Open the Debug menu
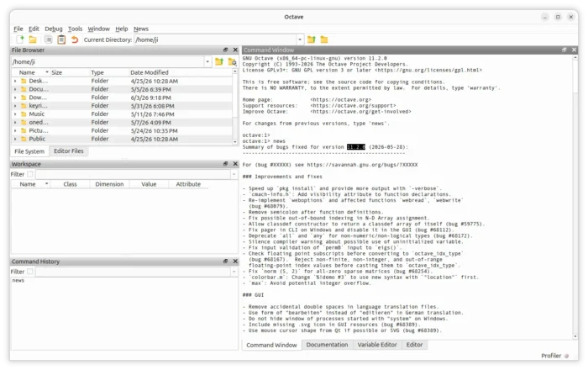588x370 pixels. 54,29
